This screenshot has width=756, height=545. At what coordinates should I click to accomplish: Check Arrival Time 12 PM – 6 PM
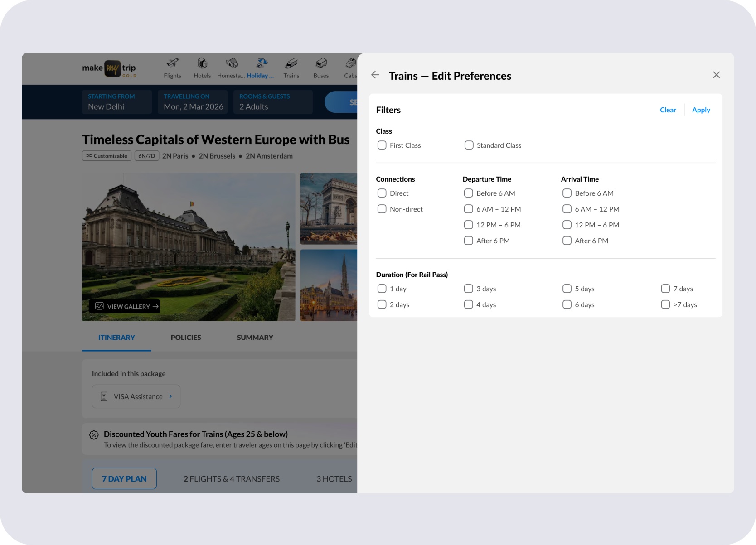tap(567, 225)
